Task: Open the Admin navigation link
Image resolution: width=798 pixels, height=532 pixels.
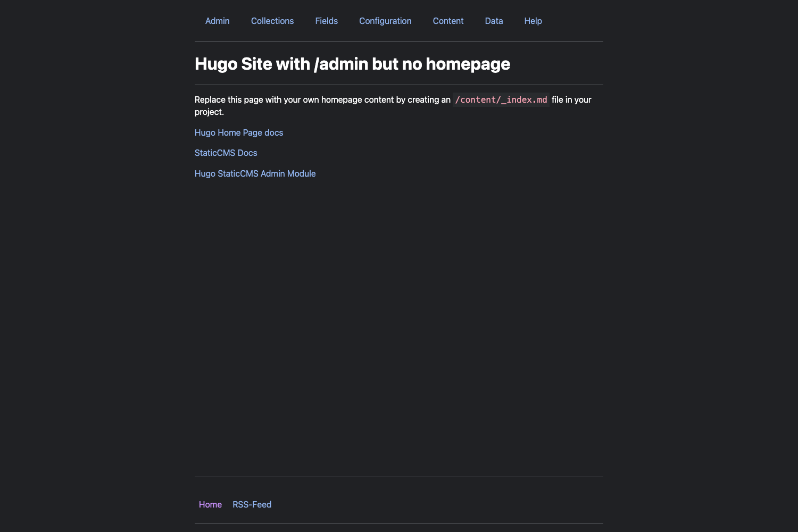Action: [217, 21]
